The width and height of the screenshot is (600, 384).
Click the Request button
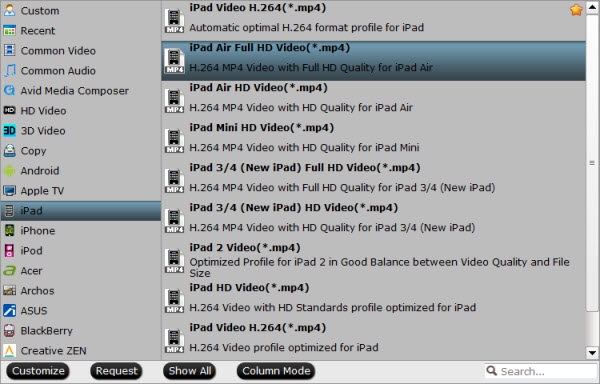coord(116,371)
